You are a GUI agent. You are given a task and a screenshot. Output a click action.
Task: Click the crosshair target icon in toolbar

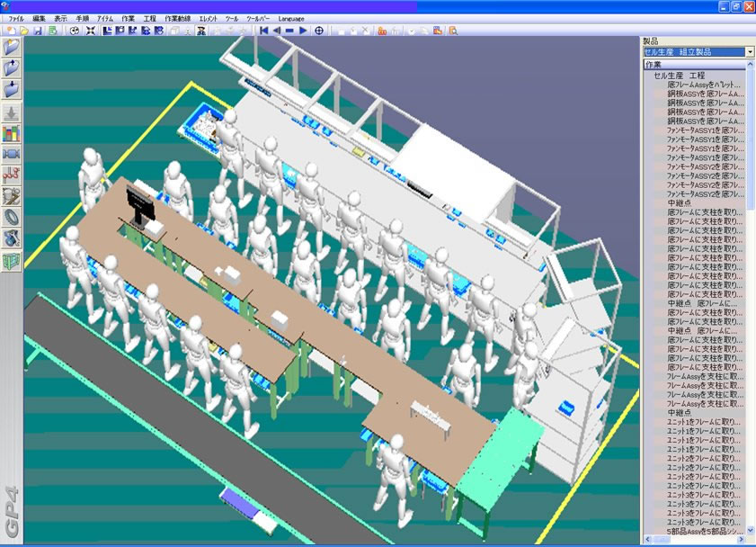319,30
